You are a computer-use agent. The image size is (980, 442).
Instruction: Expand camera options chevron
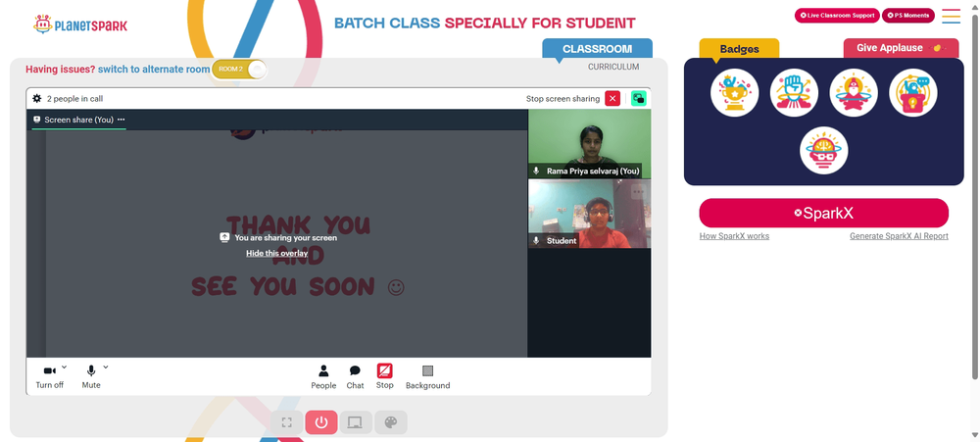(x=64, y=367)
